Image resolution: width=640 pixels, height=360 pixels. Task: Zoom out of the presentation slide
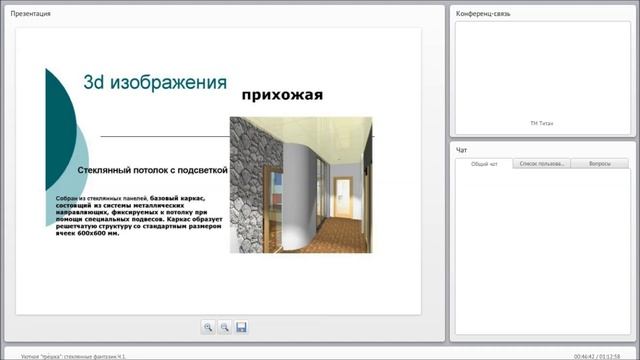click(x=224, y=327)
